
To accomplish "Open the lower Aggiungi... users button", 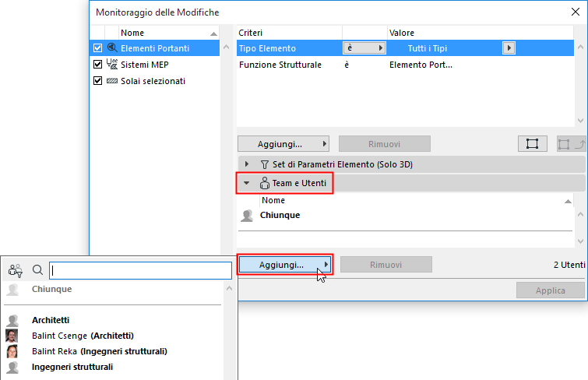I will (x=285, y=265).
